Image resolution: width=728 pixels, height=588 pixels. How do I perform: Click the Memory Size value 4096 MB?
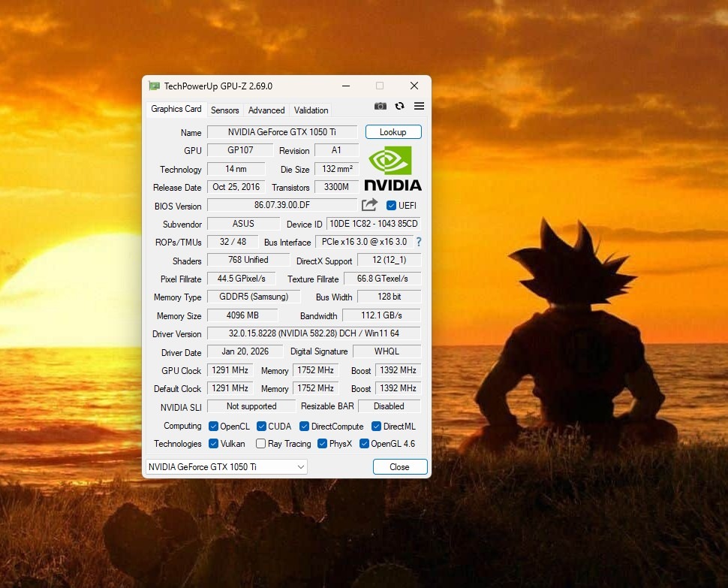242,315
